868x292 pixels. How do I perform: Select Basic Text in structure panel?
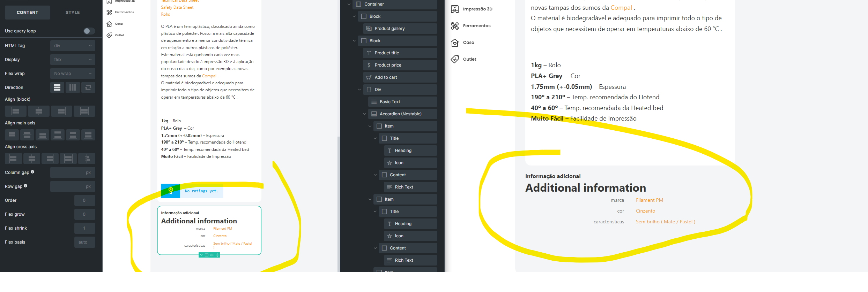tap(402, 102)
